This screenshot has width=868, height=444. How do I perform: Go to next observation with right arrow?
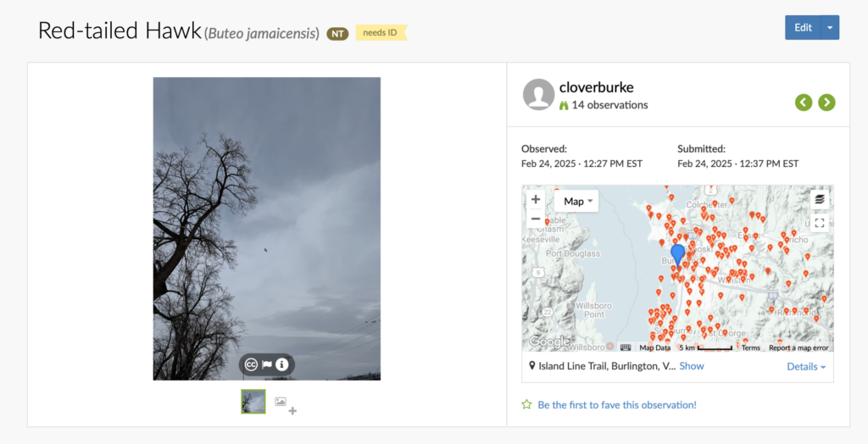coord(826,103)
